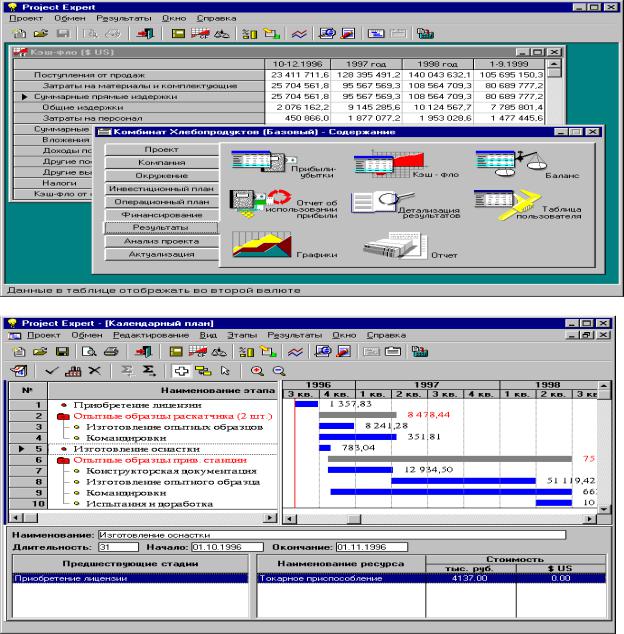The width and height of the screenshot is (624, 634).
Task: Click the Проект section button
Action: 161,150
